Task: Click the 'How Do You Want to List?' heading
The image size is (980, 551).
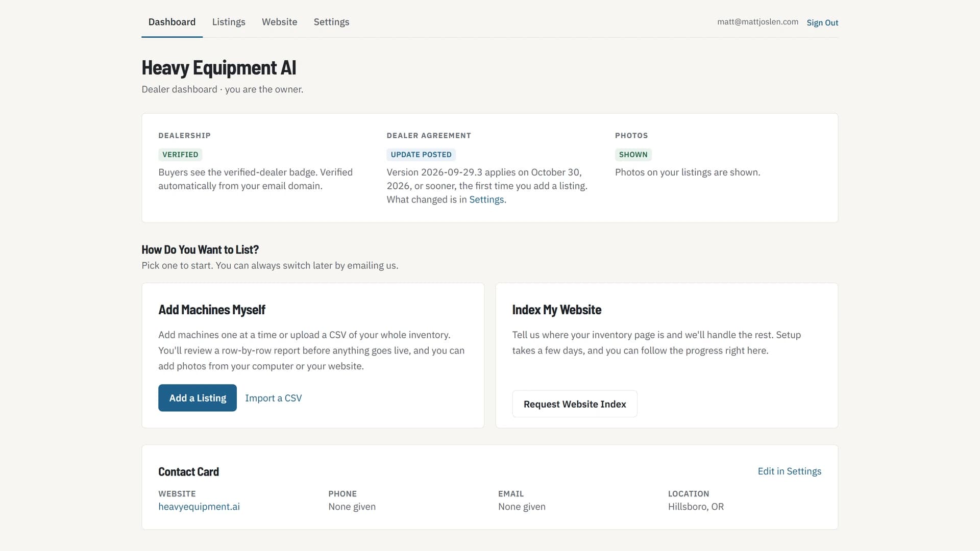Action: (200, 249)
